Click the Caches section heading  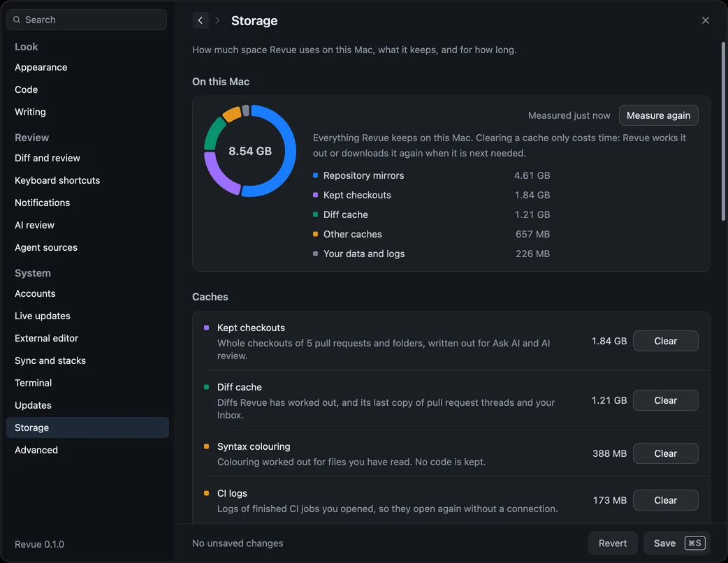(x=210, y=297)
